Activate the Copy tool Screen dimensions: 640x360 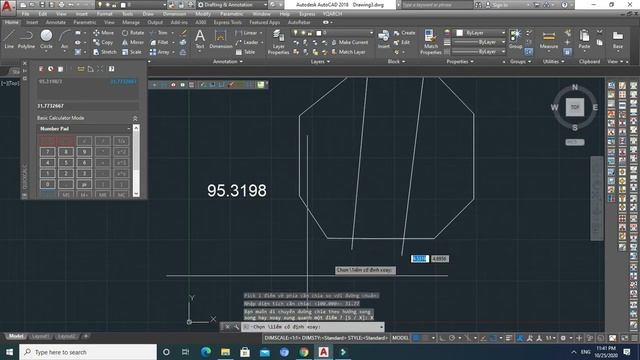coord(103,42)
